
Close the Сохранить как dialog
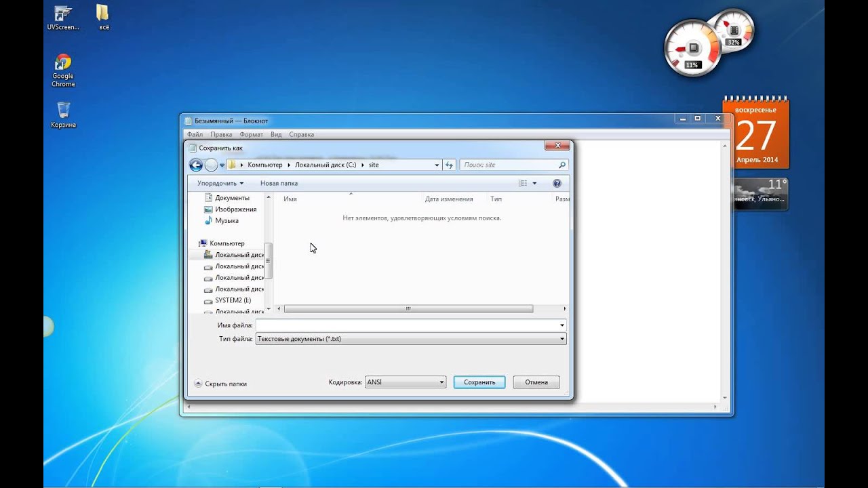[x=557, y=145]
